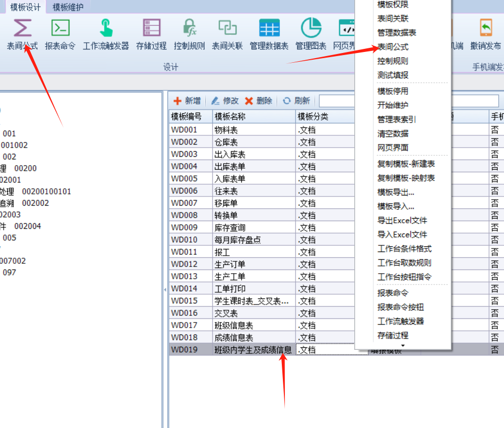Select the 模板设计 tab

point(25,7)
